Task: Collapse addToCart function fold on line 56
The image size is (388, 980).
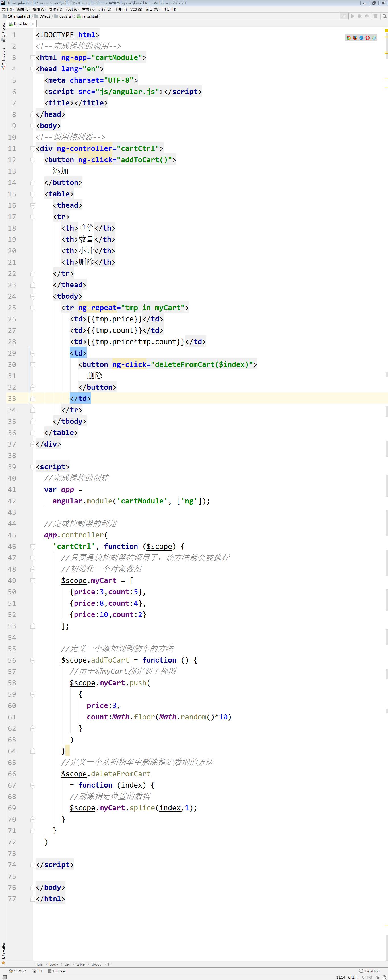Action: [x=33, y=661]
